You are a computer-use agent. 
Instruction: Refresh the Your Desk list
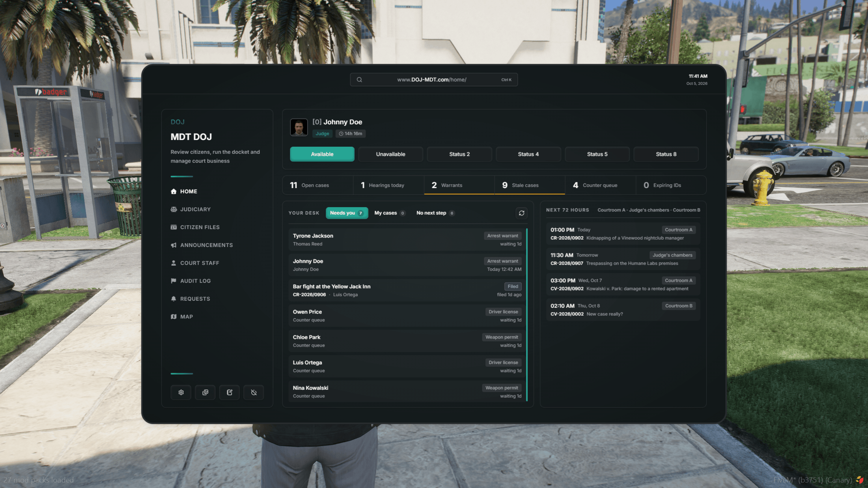[521, 213]
